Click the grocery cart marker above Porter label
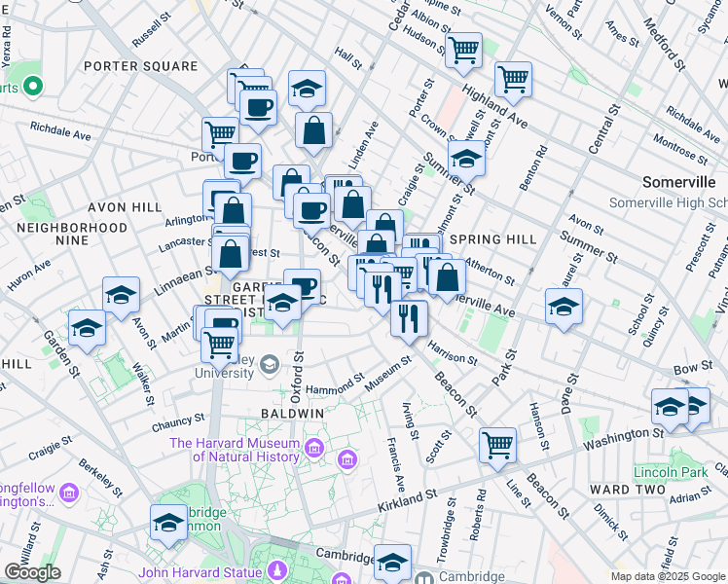728x584 pixels. [221, 134]
